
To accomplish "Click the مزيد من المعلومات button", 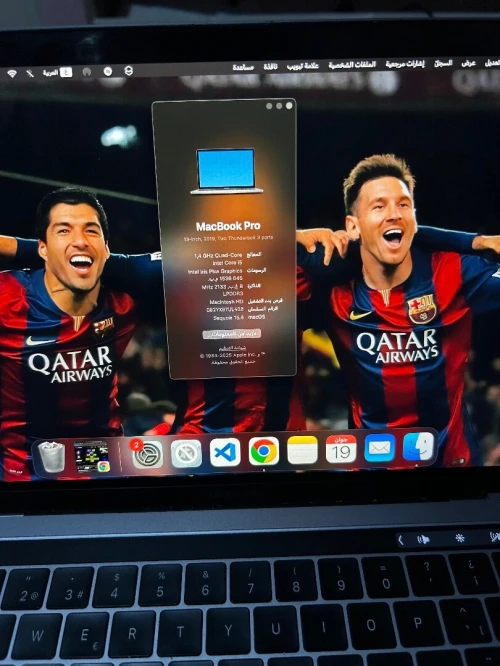I will tap(232, 334).
